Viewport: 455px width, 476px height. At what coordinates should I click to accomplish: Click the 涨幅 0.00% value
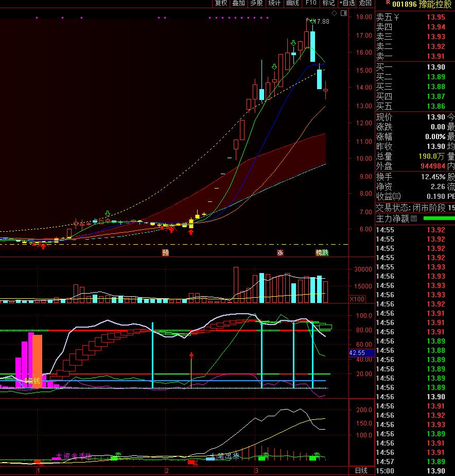click(x=435, y=137)
